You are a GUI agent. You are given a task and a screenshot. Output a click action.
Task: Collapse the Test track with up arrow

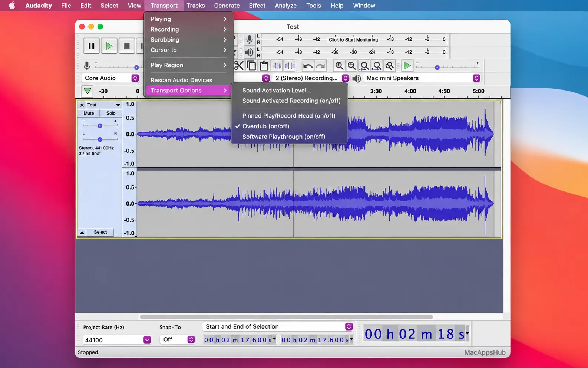[82, 233]
